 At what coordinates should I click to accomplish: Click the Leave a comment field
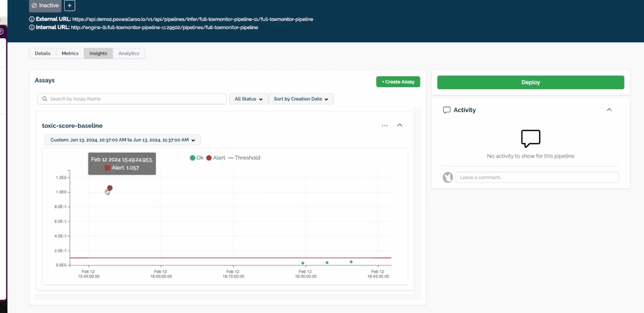tap(537, 178)
